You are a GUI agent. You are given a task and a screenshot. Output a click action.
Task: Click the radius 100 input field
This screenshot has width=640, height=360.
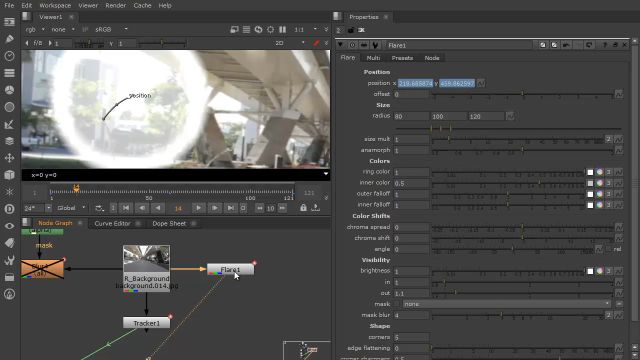448,116
